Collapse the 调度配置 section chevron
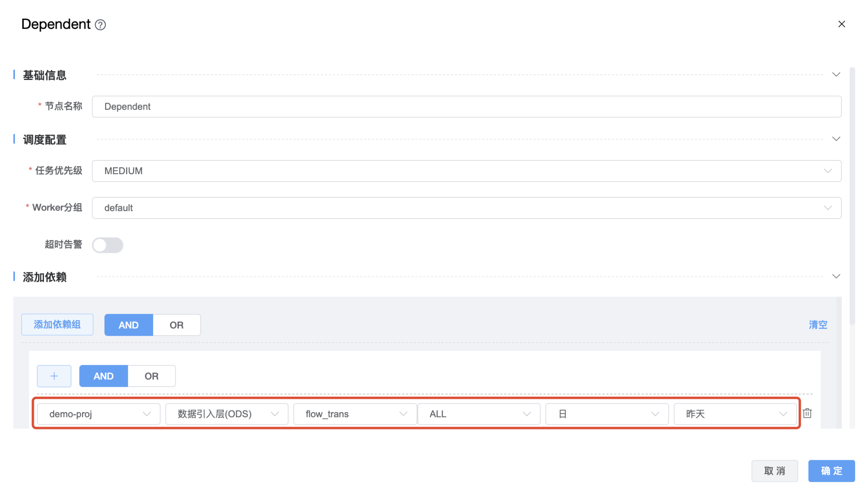This screenshot has width=868, height=495. point(836,139)
